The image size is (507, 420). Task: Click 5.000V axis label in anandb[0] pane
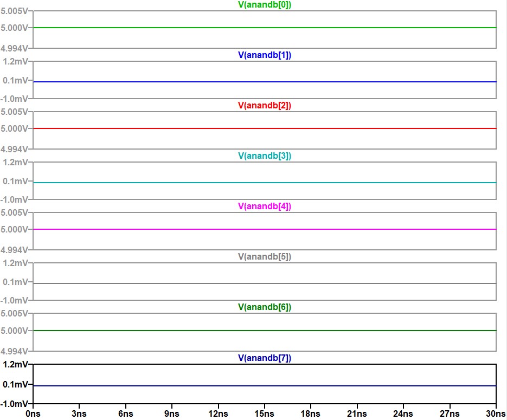(x=14, y=28)
